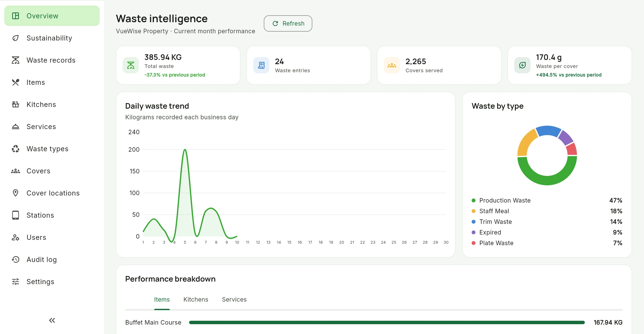Click the Settings sliders icon

16,282
